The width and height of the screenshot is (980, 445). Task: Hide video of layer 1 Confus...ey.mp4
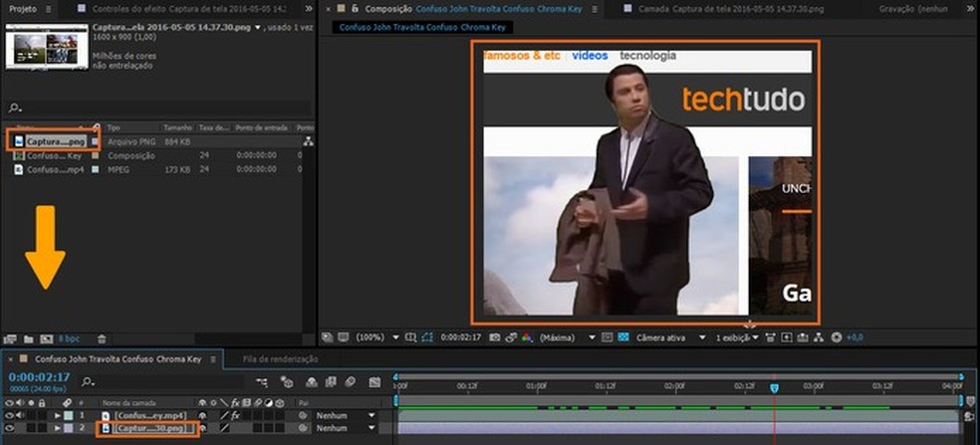pos(10,414)
